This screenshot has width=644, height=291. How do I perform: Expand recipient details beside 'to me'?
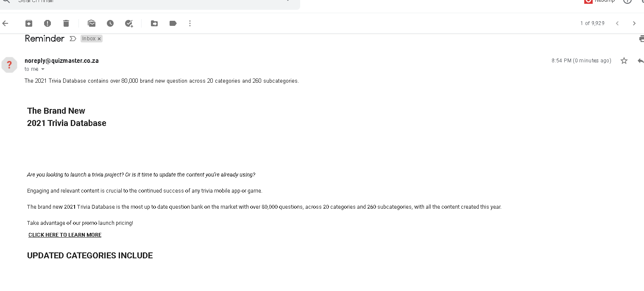[43, 69]
